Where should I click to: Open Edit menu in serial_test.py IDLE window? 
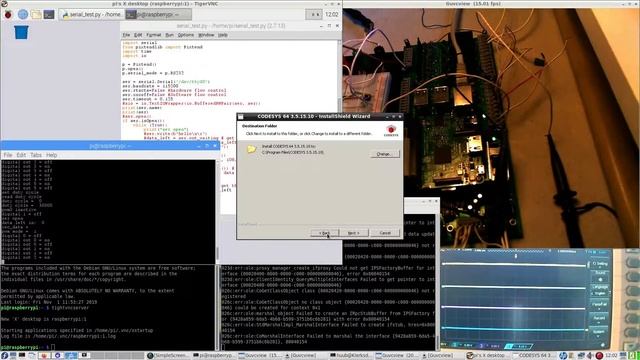(x=138, y=35)
